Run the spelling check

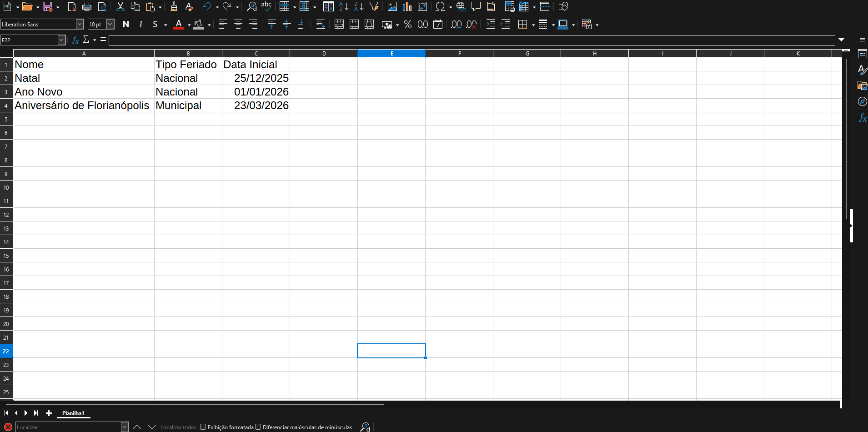266,7
